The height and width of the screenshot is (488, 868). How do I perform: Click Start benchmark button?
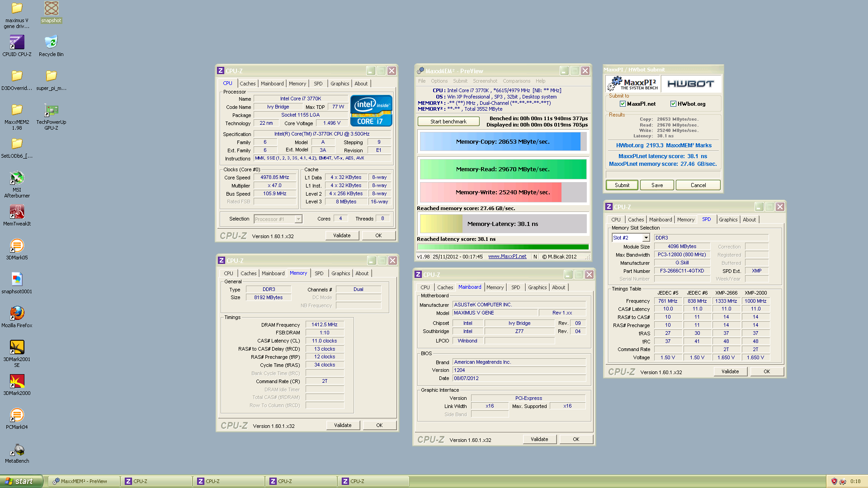(x=448, y=122)
